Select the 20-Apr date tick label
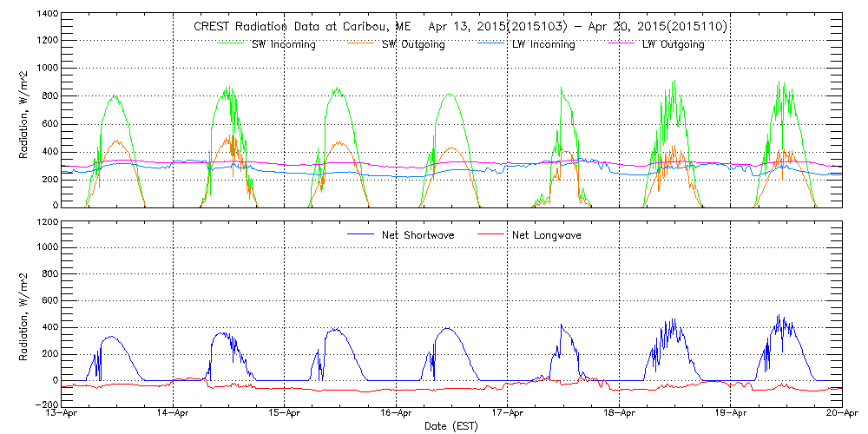868x434 pixels. pos(842,415)
